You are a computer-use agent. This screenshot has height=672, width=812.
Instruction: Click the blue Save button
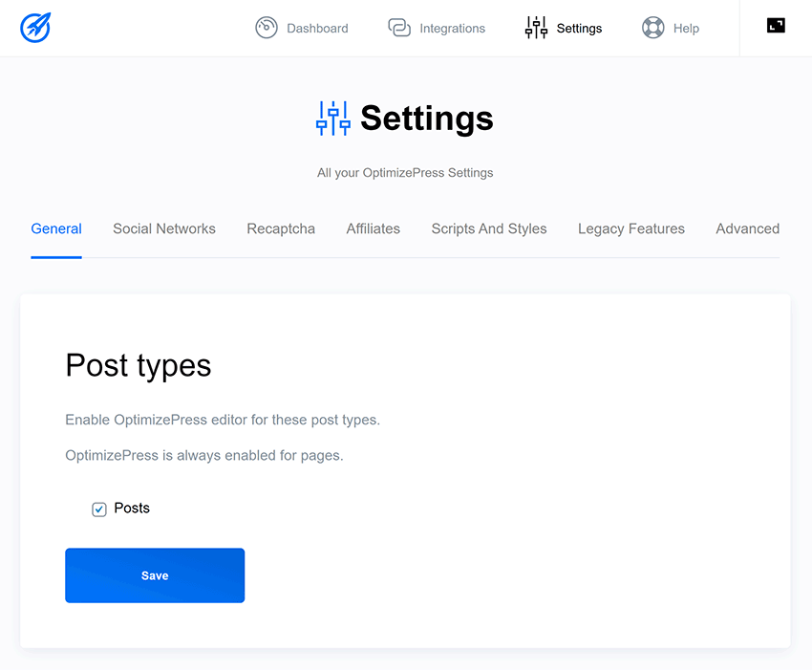click(x=155, y=575)
